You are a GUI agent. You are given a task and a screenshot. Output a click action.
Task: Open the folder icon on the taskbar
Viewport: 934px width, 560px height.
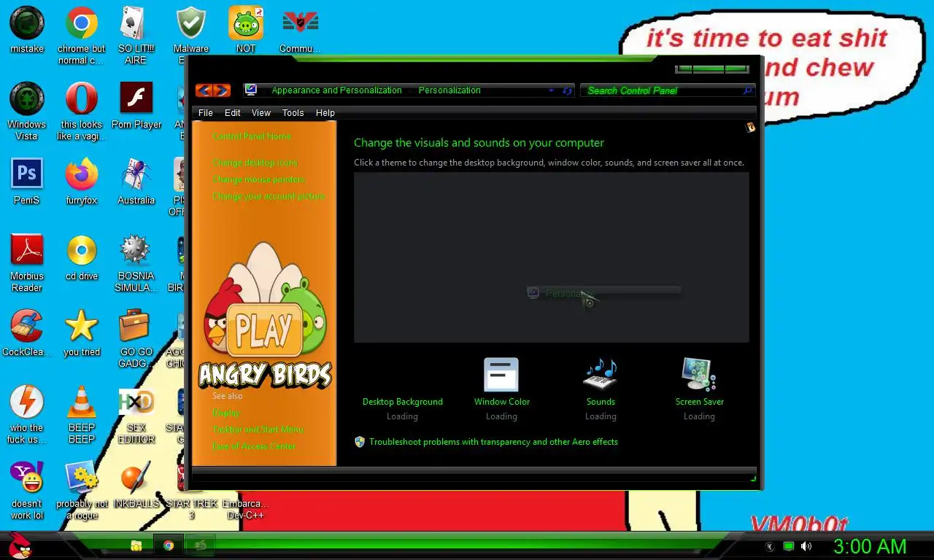tap(136, 545)
